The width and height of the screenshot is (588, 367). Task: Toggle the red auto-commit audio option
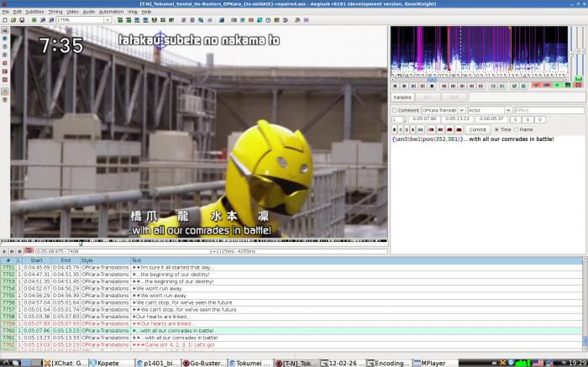(x=536, y=86)
